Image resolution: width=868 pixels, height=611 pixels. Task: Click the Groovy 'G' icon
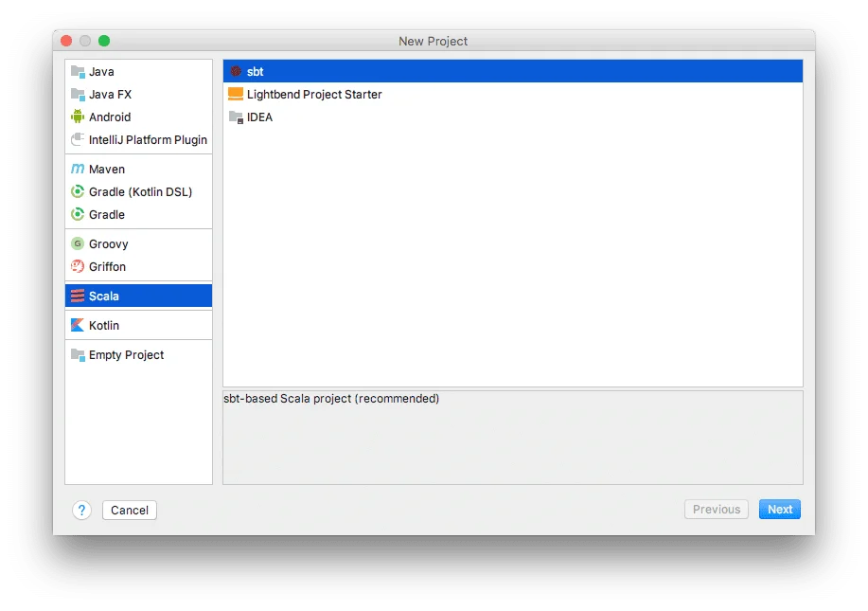78,243
